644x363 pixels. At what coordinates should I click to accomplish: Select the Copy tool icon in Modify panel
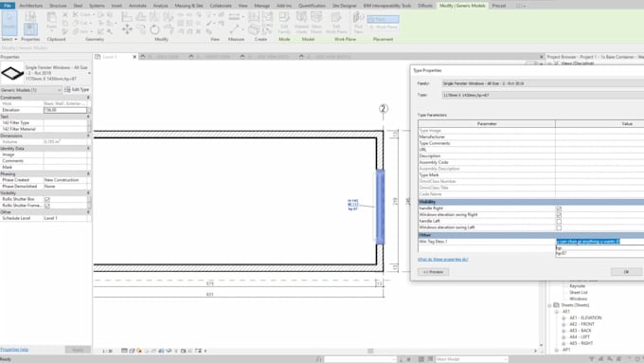coord(141,29)
